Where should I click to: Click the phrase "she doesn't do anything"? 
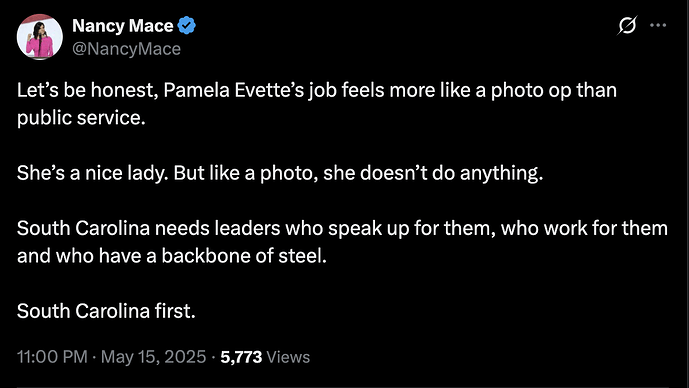click(x=433, y=173)
